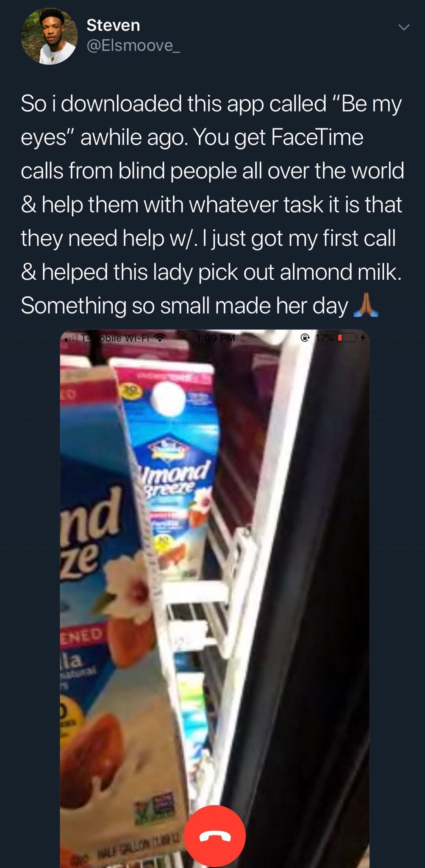Image resolution: width=425 pixels, height=868 pixels.
Task: Tap the cellular signal bars icon
Action: click(x=71, y=338)
